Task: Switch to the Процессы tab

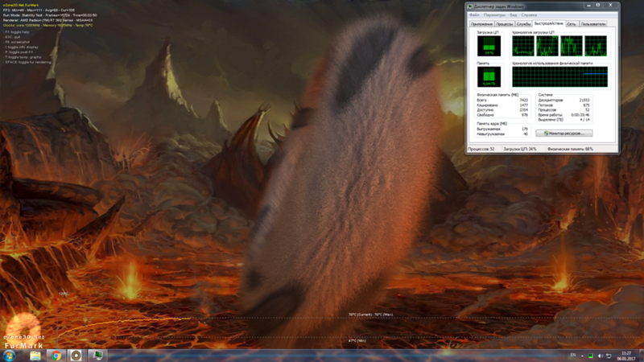Action: click(x=505, y=24)
